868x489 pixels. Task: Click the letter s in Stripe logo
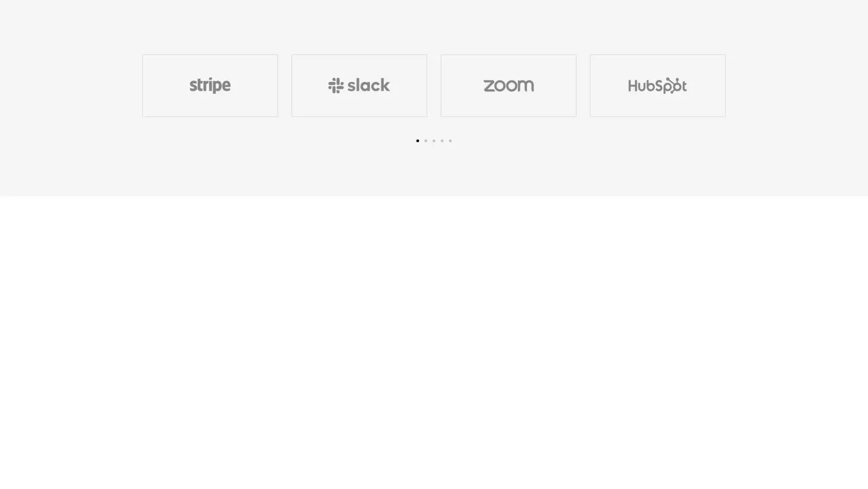pyautogui.click(x=193, y=86)
